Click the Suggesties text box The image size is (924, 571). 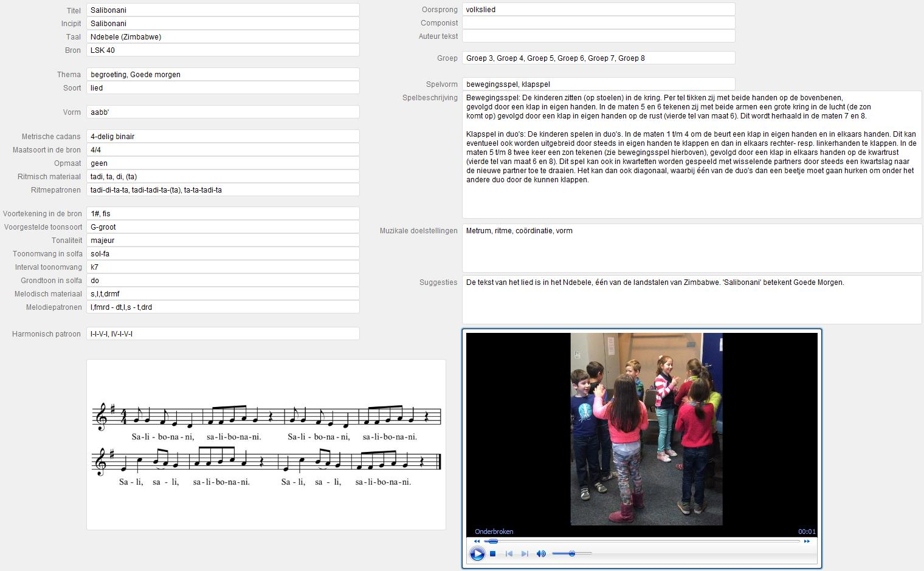pos(692,300)
